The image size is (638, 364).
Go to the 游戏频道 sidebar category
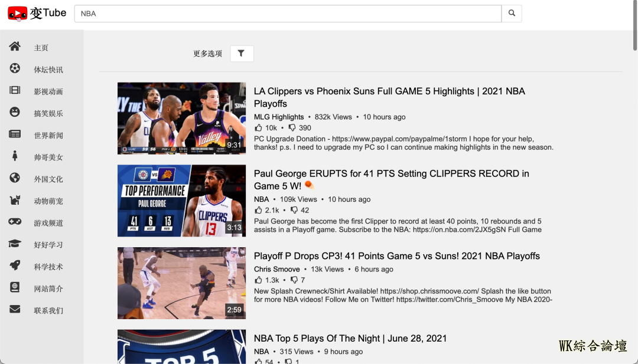click(48, 224)
